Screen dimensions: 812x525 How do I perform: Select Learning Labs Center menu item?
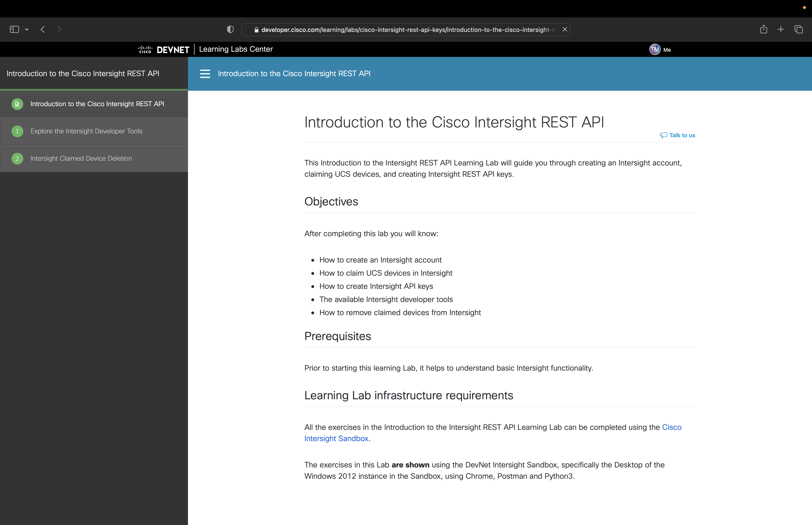(236, 49)
